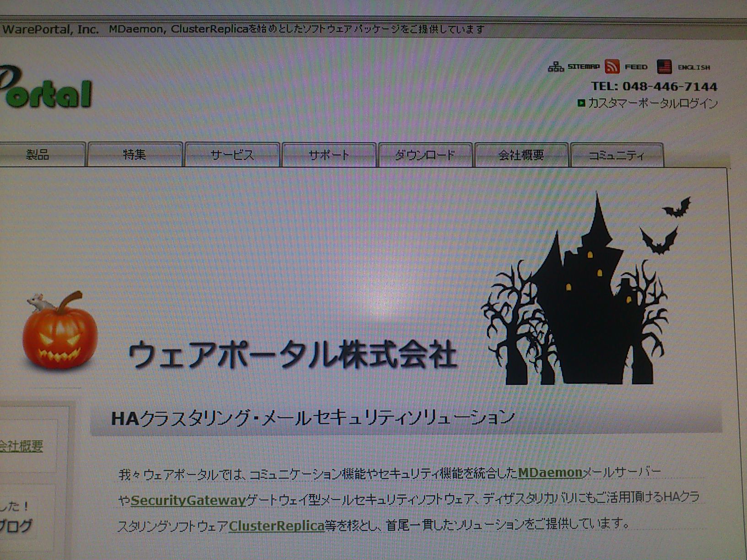This screenshot has height=560, width=747.
Task: Open the SITEMAP link
Action: tap(584, 67)
